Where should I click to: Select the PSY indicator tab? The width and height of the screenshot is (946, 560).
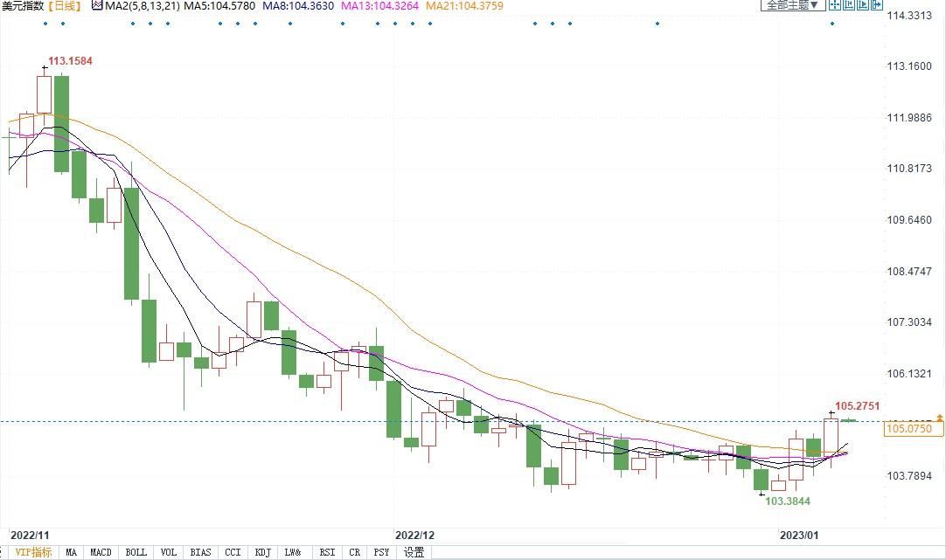tap(381, 552)
